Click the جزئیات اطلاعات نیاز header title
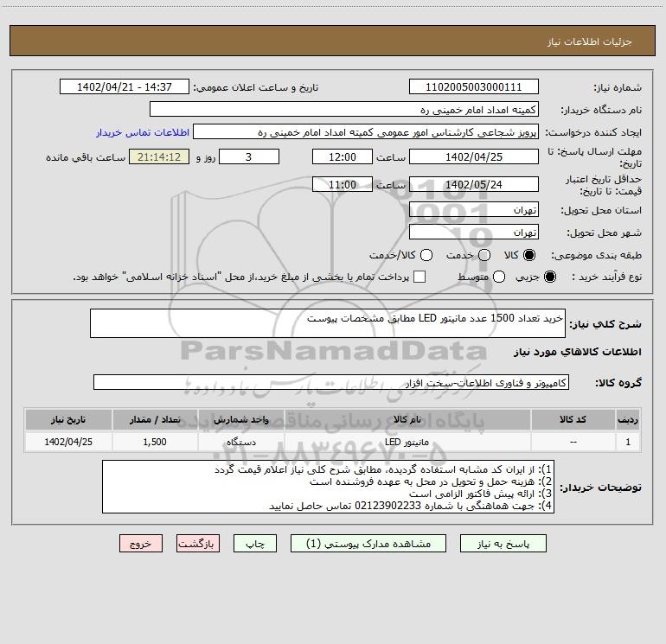666x644 pixels. point(590,41)
